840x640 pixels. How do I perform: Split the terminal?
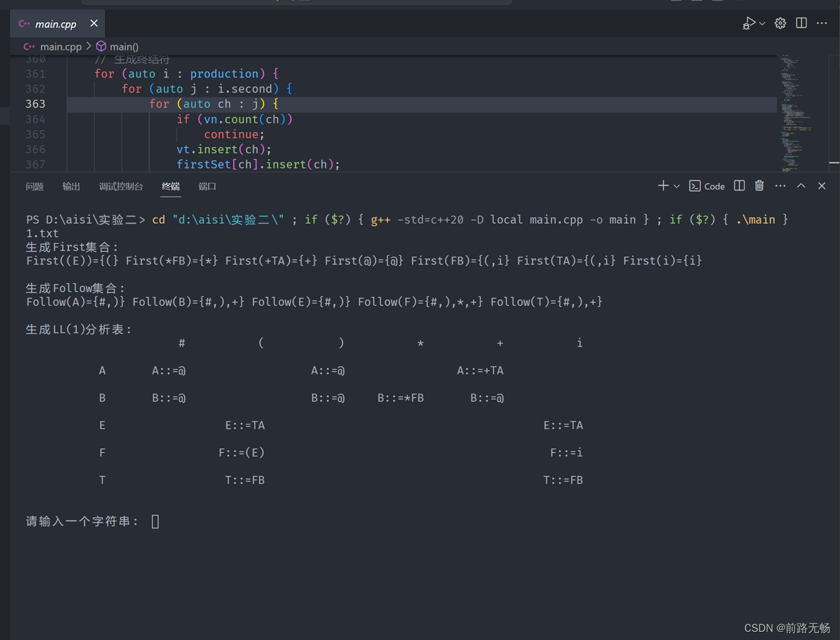coord(739,185)
